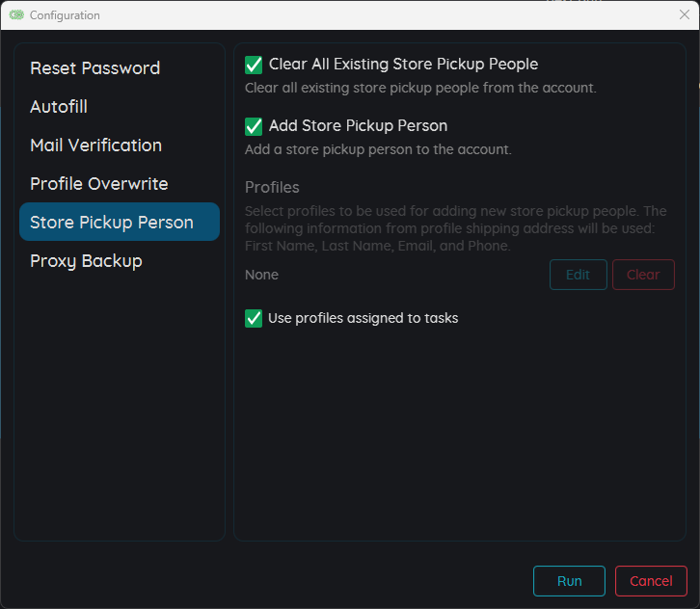
Task: Run the configuration
Action: [569, 581]
